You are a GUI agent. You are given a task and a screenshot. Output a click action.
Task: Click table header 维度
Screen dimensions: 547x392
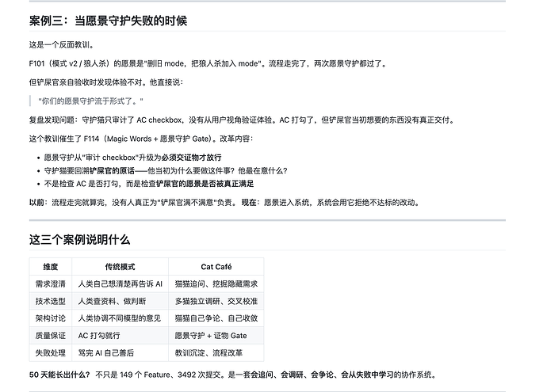(51, 267)
